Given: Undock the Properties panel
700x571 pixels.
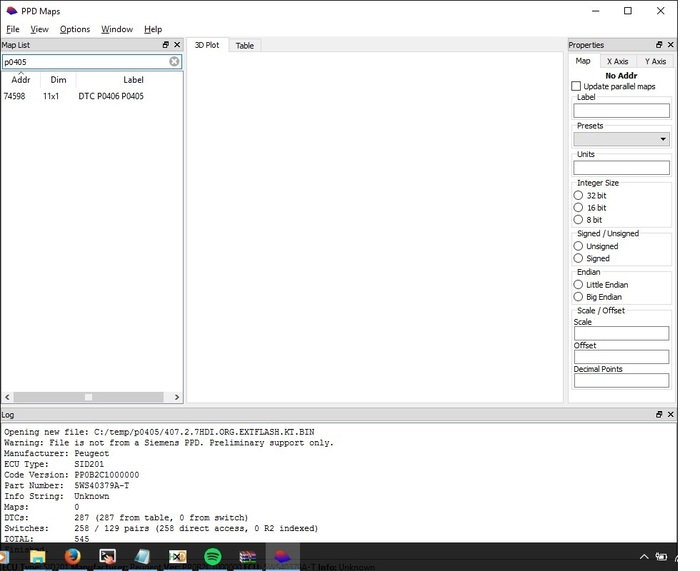Looking at the screenshot, I should (x=659, y=45).
